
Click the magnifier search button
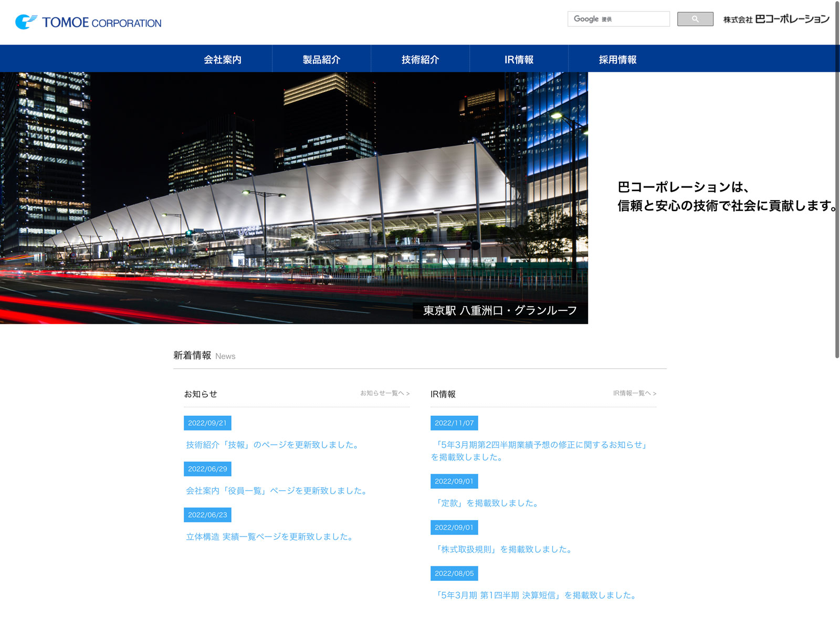[x=695, y=19]
